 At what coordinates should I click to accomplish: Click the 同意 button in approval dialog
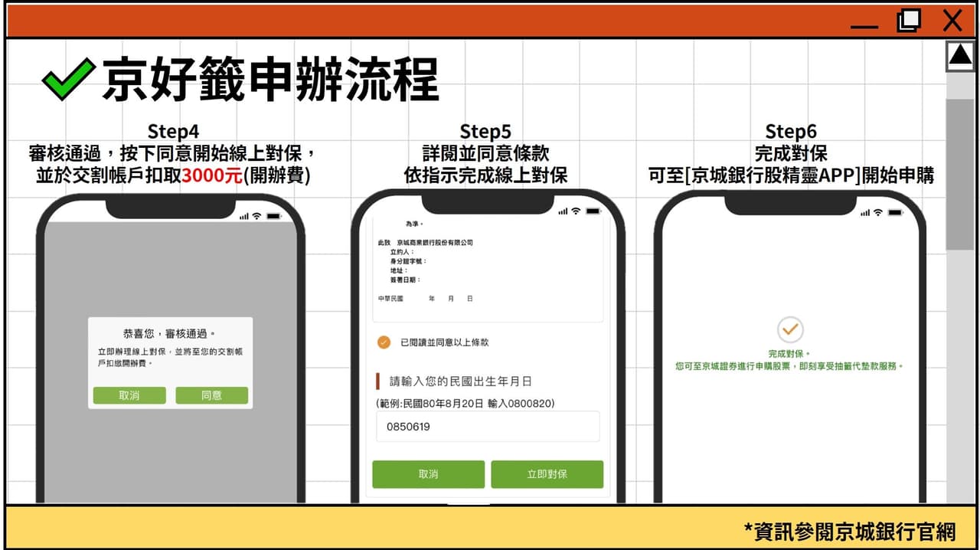point(211,395)
